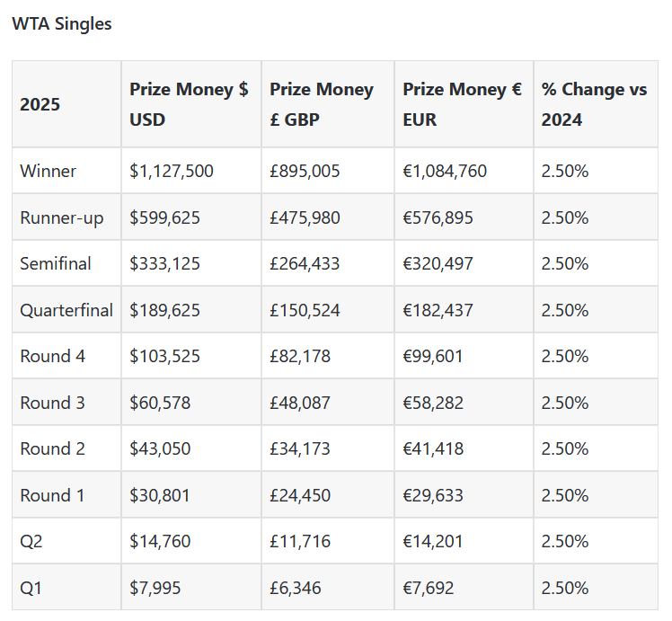Click the Quarterfinal row label
The height and width of the screenshot is (621, 672).
tap(66, 310)
